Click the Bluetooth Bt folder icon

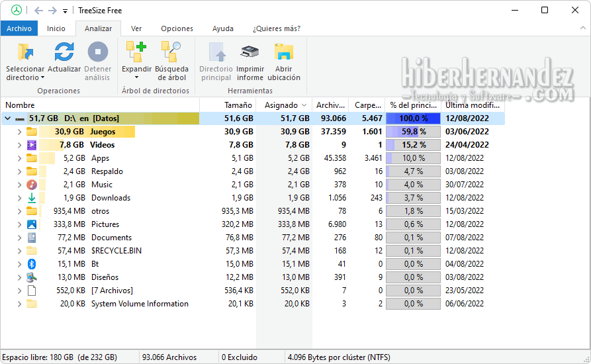click(x=32, y=264)
